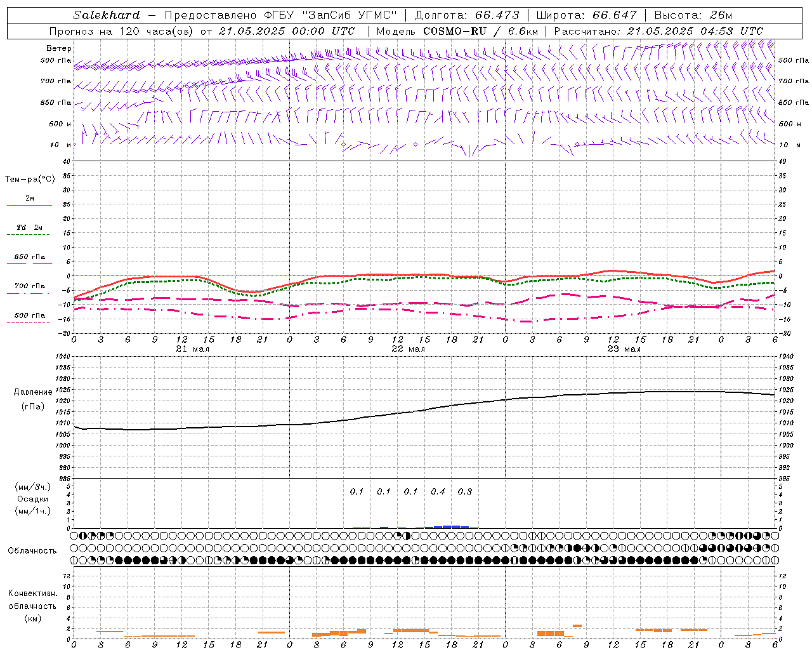Click the 10 м wind level label beside Ветер

61,145
